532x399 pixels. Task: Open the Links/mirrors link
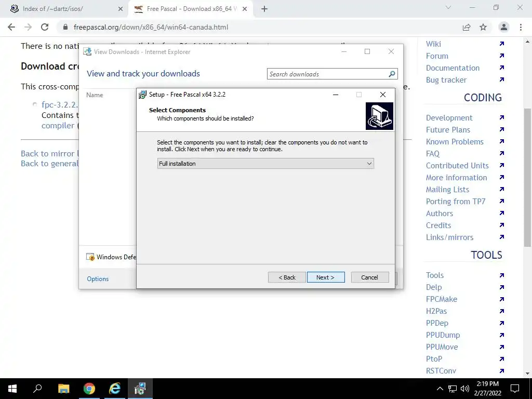coord(449,237)
